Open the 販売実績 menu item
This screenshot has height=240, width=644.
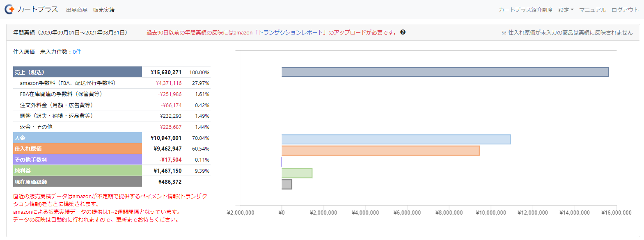(x=104, y=10)
